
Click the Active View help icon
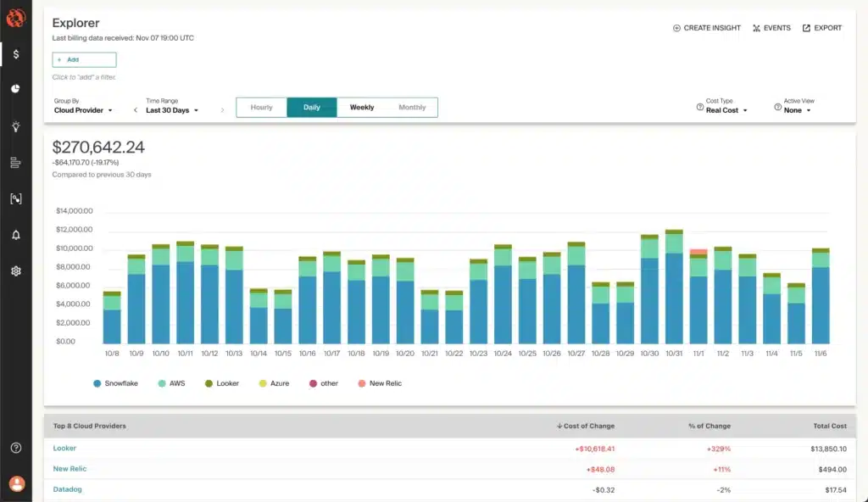point(778,107)
